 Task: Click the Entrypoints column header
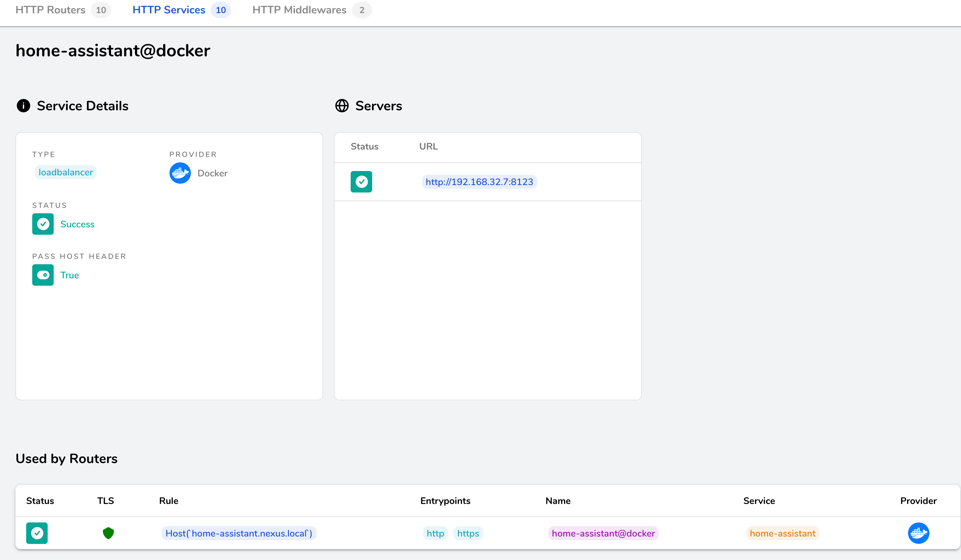pyautogui.click(x=445, y=501)
